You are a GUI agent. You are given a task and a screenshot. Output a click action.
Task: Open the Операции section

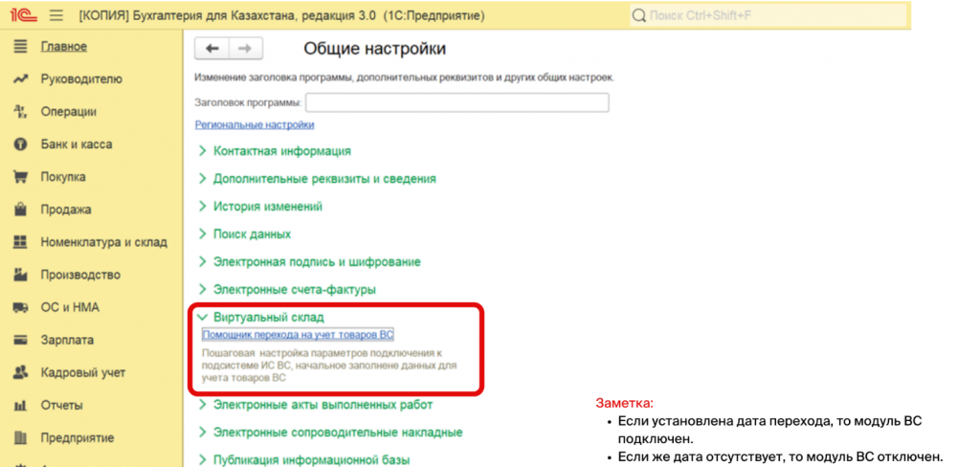69,112
